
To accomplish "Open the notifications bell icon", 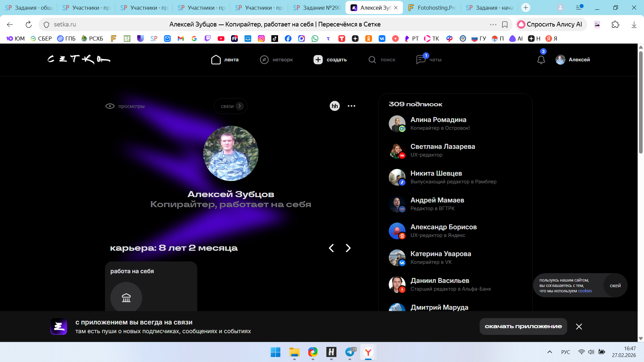I will [x=541, y=60].
